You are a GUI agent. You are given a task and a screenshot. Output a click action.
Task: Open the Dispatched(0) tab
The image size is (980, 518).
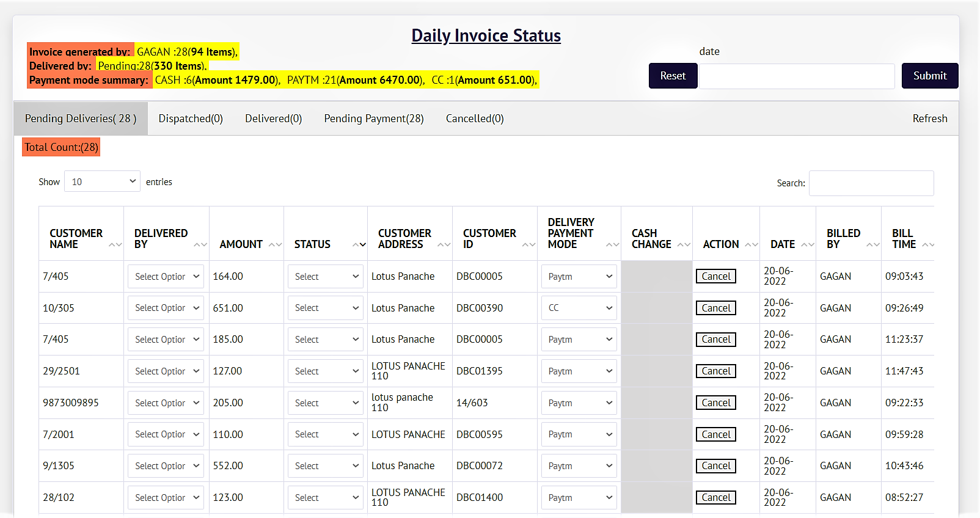[191, 119]
